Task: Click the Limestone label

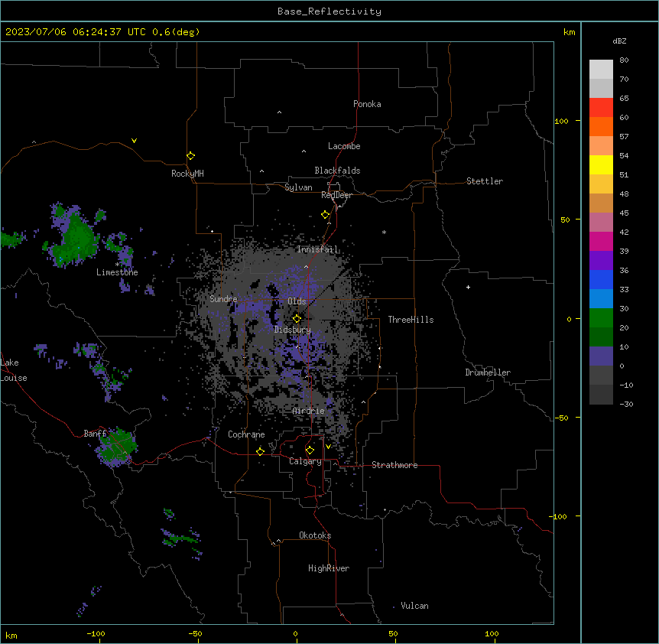Action: click(117, 272)
